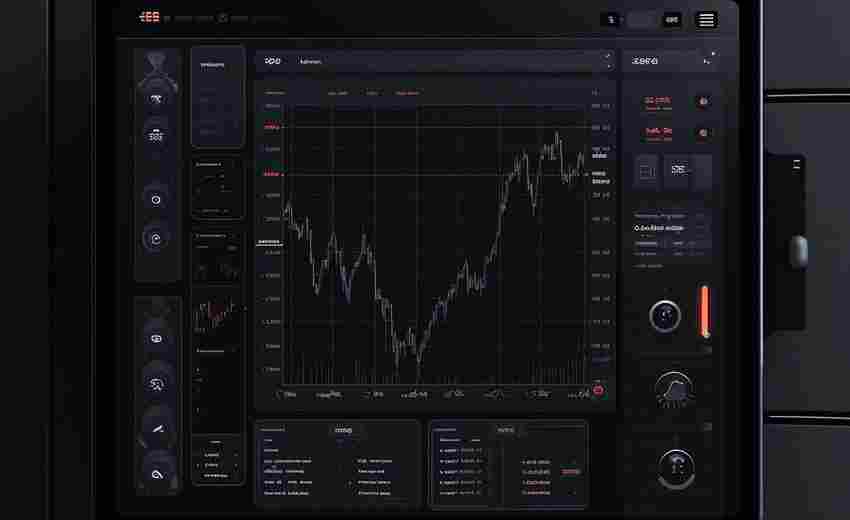Click the refresh-style circular sidebar icon

click(x=156, y=239)
